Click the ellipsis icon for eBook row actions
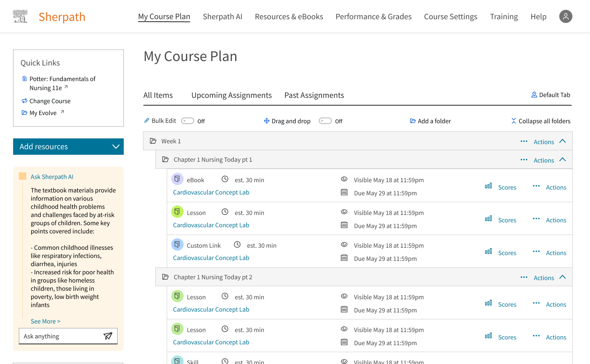The width and height of the screenshot is (590, 364). [x=536, y=186]
